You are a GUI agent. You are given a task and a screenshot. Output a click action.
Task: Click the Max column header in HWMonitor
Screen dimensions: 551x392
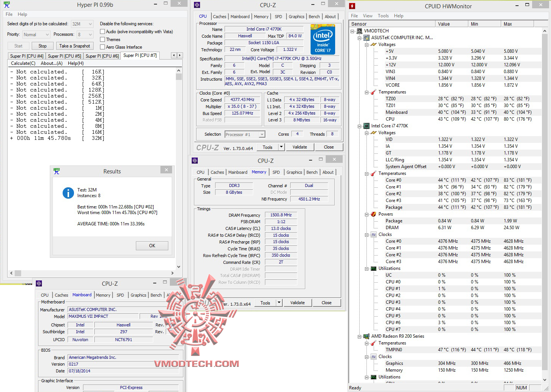pyautogui.click(x=517, y=24)
